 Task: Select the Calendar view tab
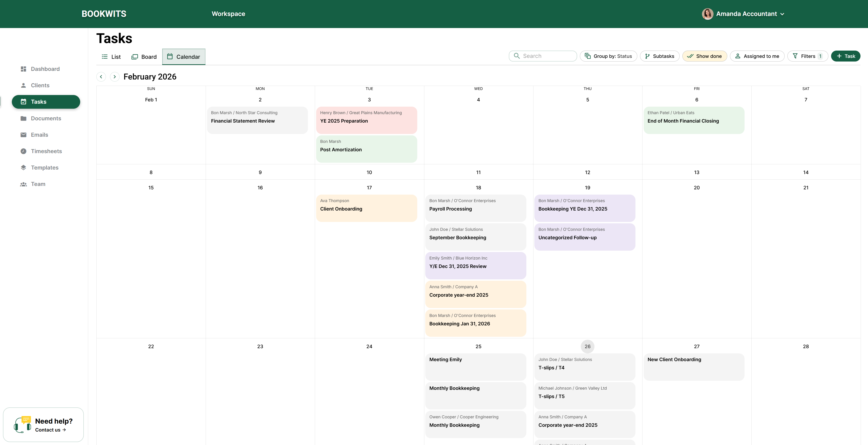pyautogui.click(x=184, y=57)
